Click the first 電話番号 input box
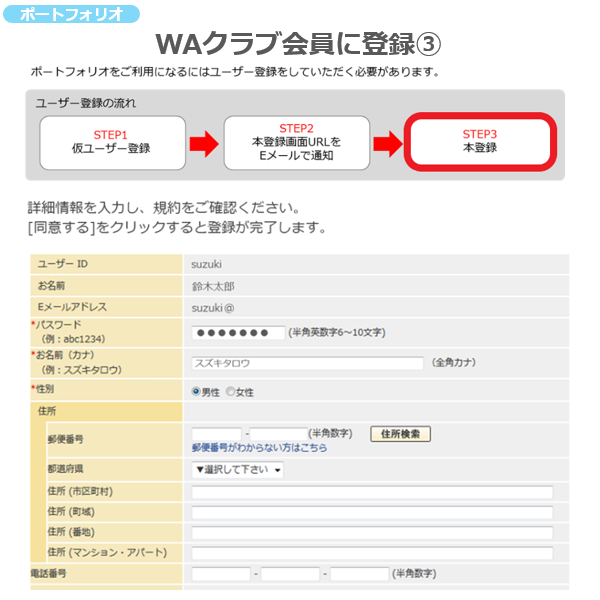Viewport: 600px width, 600px height. click(x=220, y=574)
